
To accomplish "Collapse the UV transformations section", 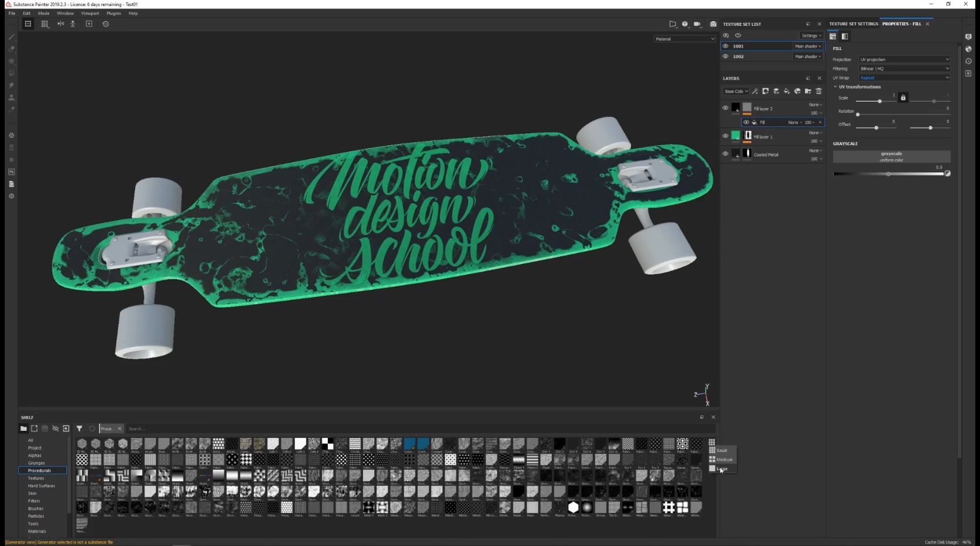I will pyautogui.click(x=835, y=87).
